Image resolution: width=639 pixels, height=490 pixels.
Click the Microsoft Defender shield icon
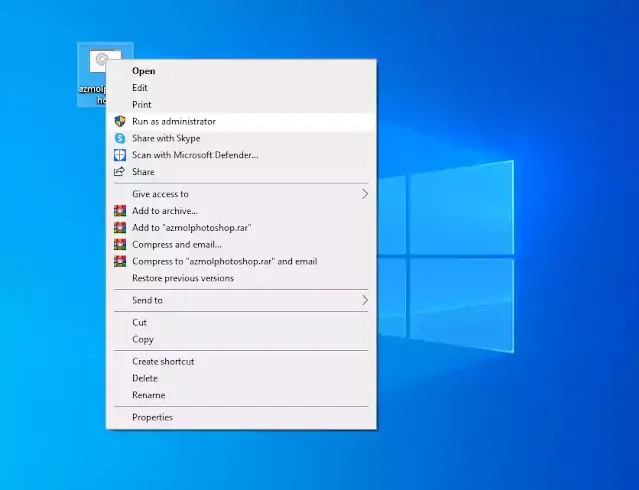(x=120, y=155)
